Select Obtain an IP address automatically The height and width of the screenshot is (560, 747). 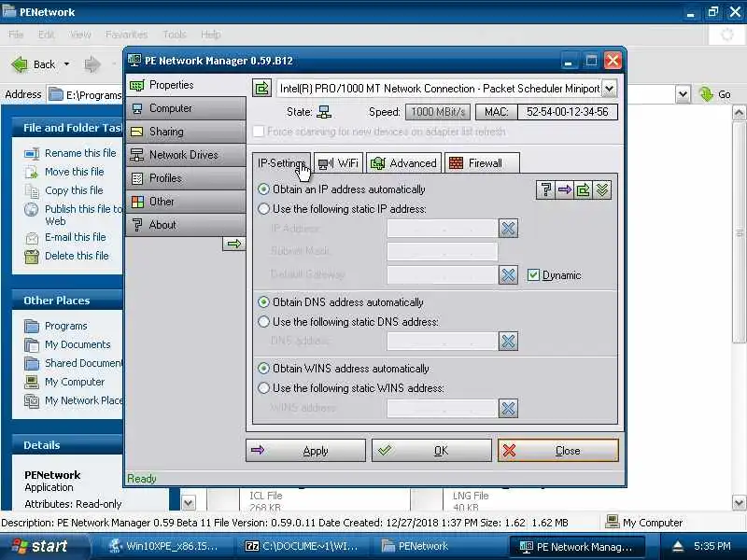click(x=341, y=189)
